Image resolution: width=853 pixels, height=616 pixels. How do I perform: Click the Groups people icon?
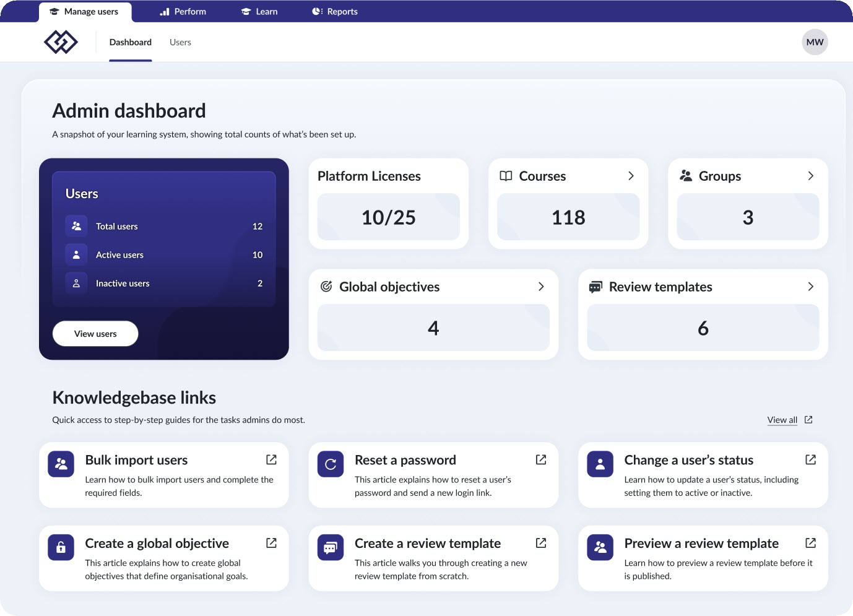pos(686,176)
